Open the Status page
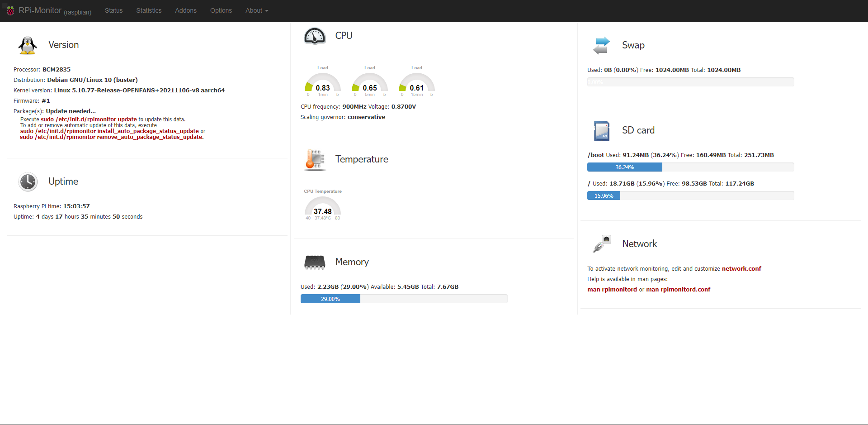 coord(113,10)
